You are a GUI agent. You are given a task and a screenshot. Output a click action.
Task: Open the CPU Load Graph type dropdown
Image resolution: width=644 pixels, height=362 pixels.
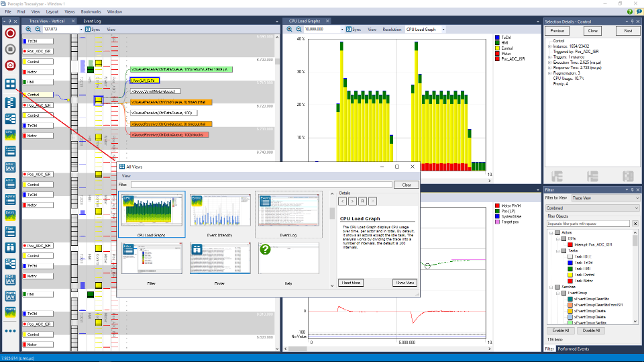(x=443, y=30)
